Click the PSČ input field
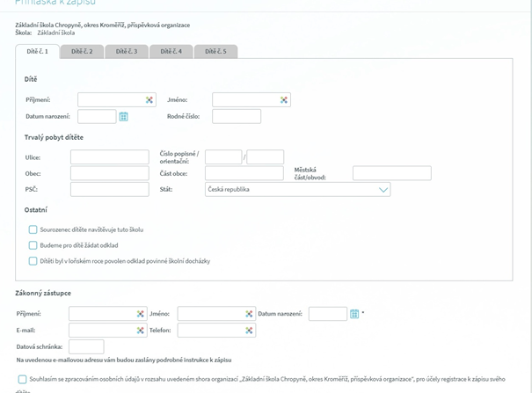This screenshot has width=532, height=393. tap(110, 190)
